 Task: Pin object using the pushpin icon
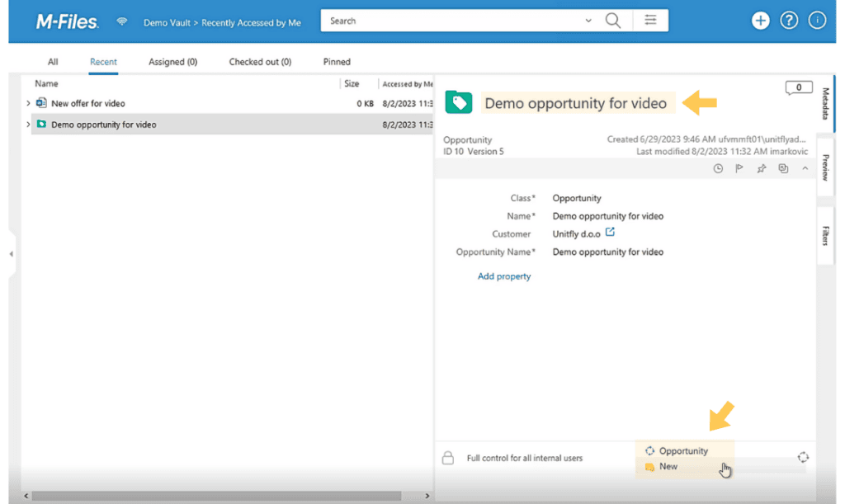[761, 168]
